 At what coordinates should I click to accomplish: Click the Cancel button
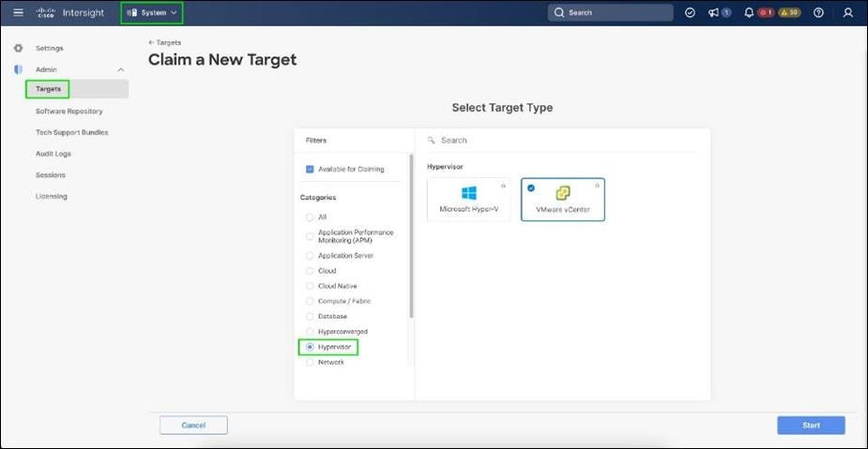pyautogui.click(x=193, y=426)
